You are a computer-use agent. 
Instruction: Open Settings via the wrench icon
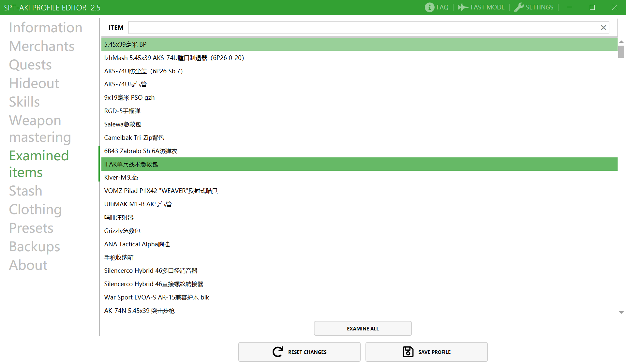pyautogui.click(x=519, y=7)
